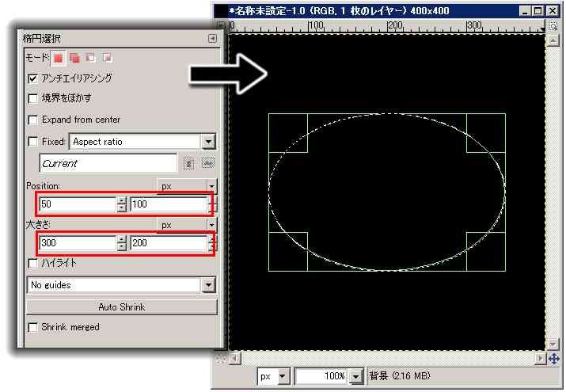Open 大きさ unit px dropdown
This screenshot has height=392, width=566.
187,225
